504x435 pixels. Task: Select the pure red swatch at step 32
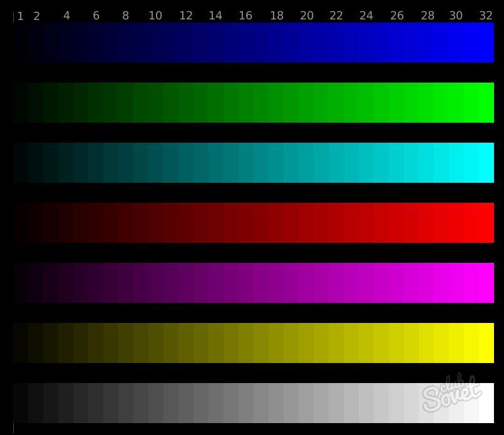click(486, 223)
